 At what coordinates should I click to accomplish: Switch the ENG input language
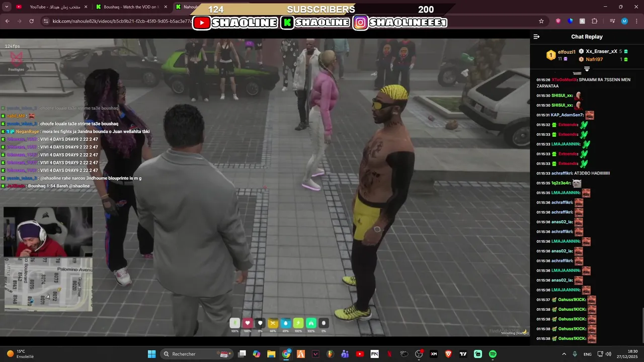[587, 354]
